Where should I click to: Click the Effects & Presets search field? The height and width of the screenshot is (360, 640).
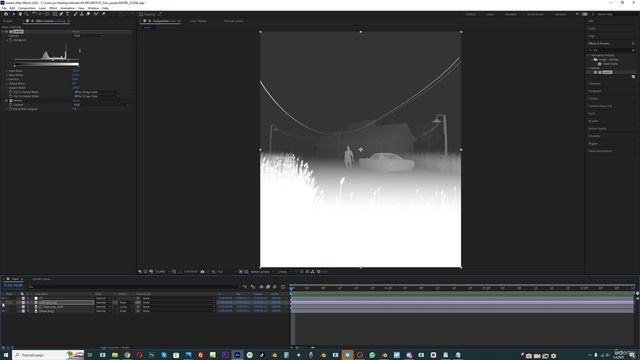pyautogui.click(x=611, y=50)
